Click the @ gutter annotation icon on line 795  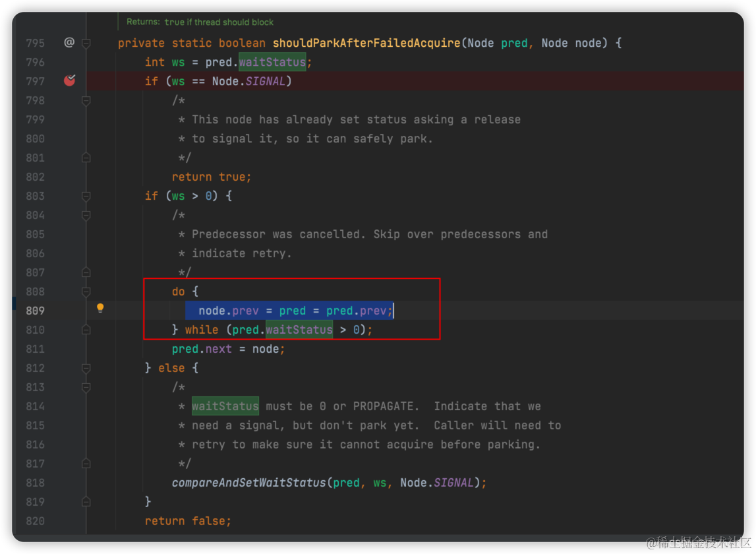(x=69, y=42)
